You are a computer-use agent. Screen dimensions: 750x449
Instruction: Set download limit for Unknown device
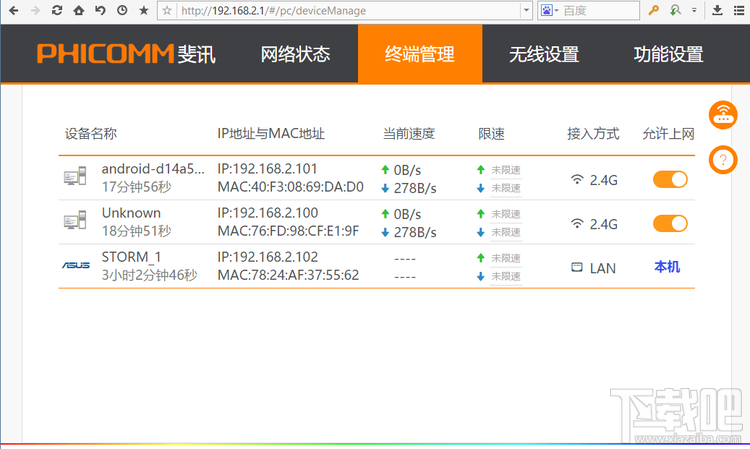(506, 232)
